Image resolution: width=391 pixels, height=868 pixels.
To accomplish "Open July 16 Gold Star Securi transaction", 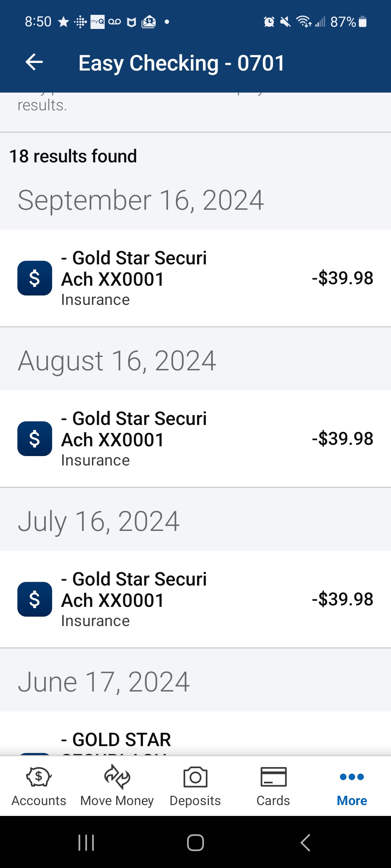I will point(195,599).
